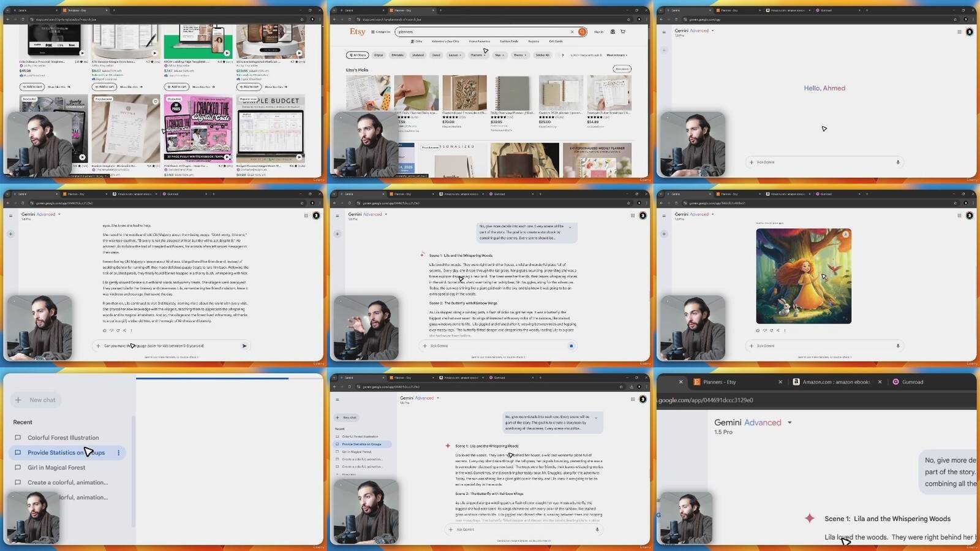This screenshot has height=551, width=980.
Task: Thumbs up the story above the typed prompt
Action: coord(105,330)
